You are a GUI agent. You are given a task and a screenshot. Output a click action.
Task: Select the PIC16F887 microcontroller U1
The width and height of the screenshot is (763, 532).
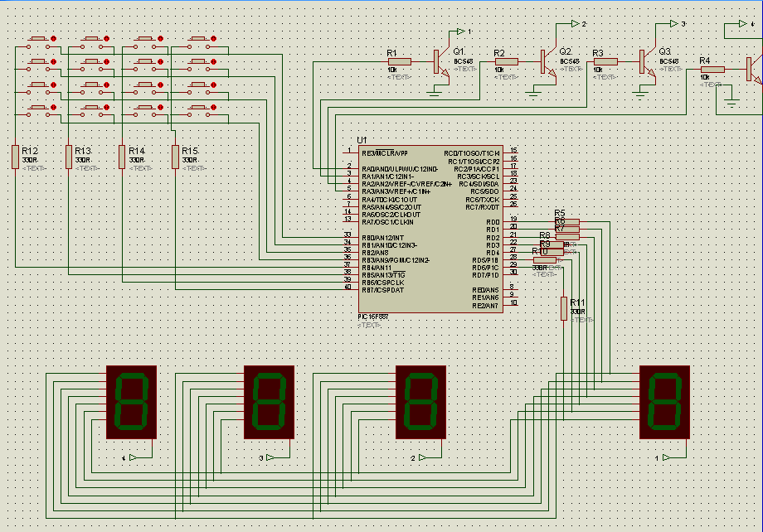tap(431, 228)
